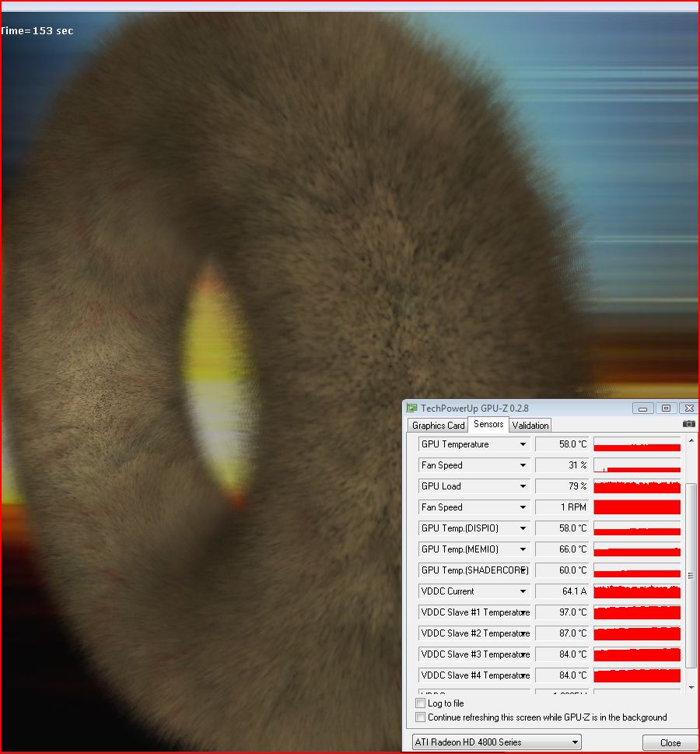This screenshot has width=700, height=754.
Task: Open the GPU Temp.(DISPIO) dropdown
Action: click(x=523, y=528)
